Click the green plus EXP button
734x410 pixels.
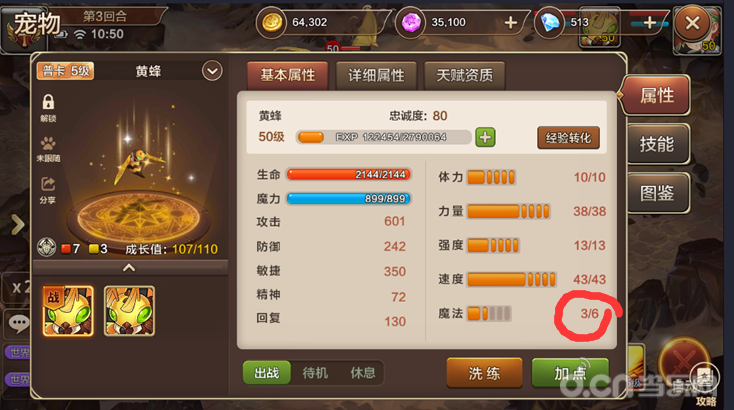click(485, 137)
